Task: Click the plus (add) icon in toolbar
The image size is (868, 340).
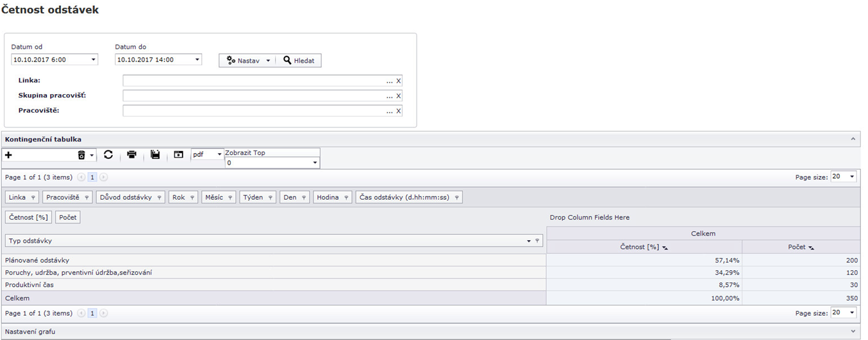Action: tap(8, 155)
